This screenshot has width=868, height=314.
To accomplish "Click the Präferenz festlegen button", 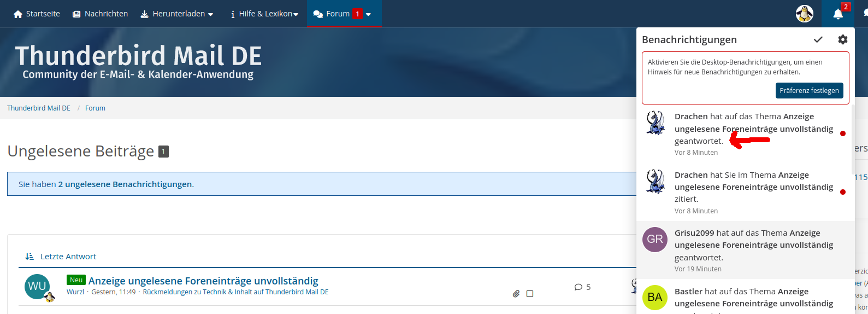I will [x=809, y=91].
